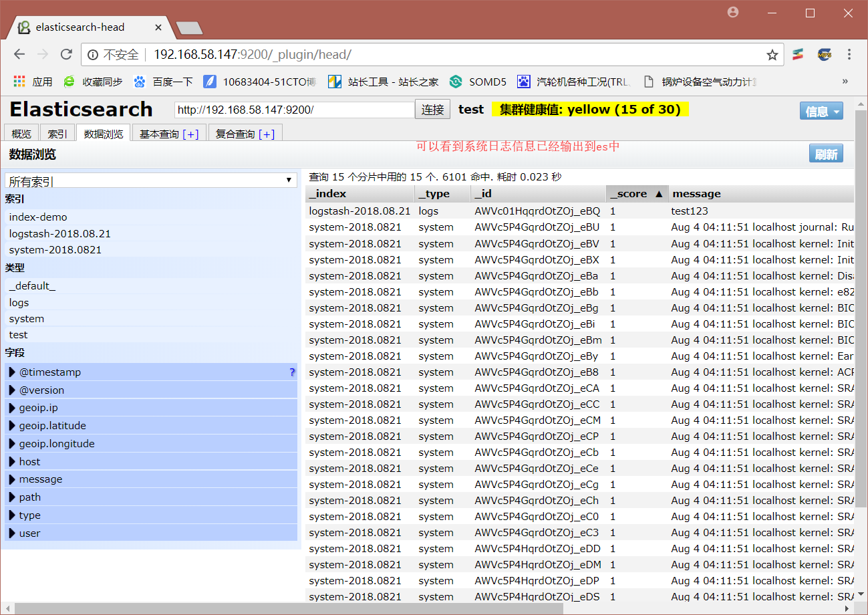Click the yellow cluster health indicator
This screenshot has width=868, height=615.
(x=590, y=110)
